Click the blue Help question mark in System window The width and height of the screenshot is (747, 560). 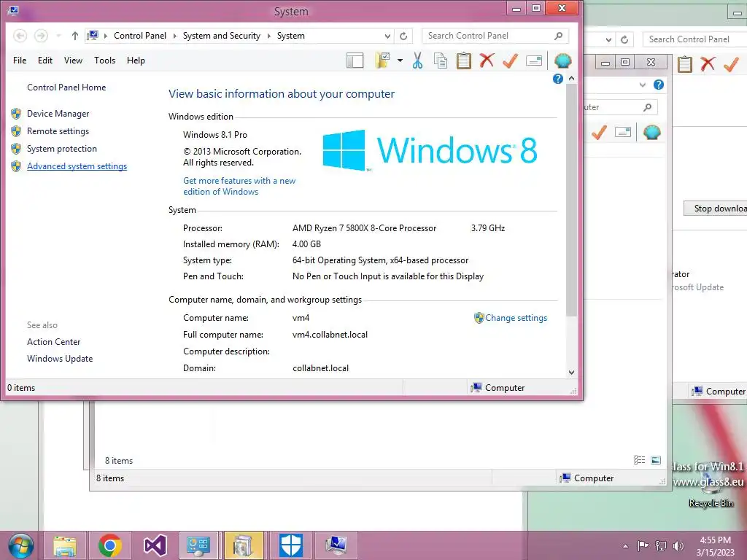point(558,79)
